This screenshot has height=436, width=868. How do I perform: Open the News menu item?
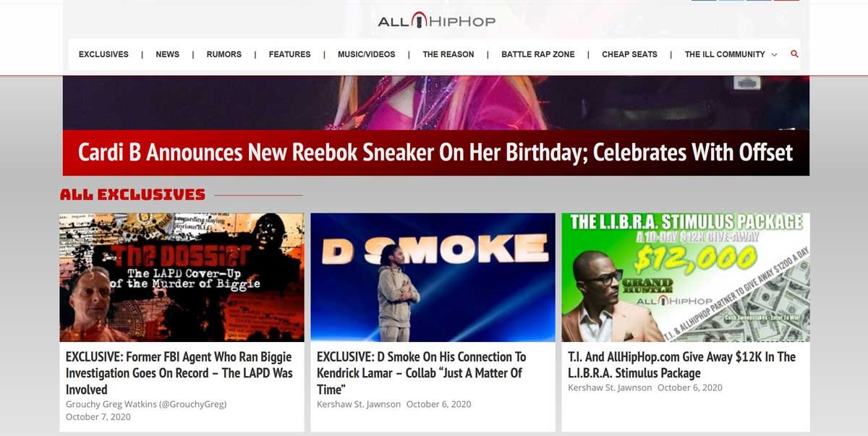167,54
